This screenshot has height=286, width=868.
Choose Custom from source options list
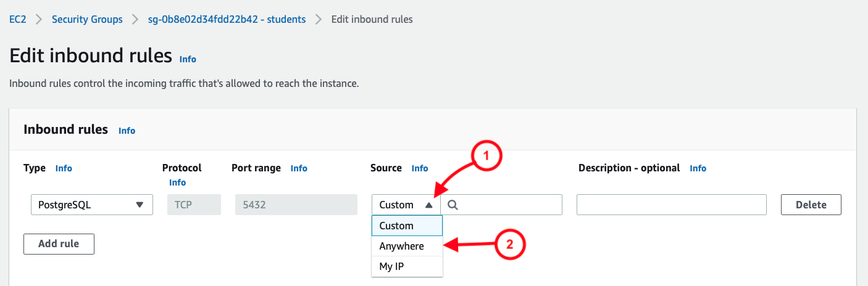coord(407,226)
